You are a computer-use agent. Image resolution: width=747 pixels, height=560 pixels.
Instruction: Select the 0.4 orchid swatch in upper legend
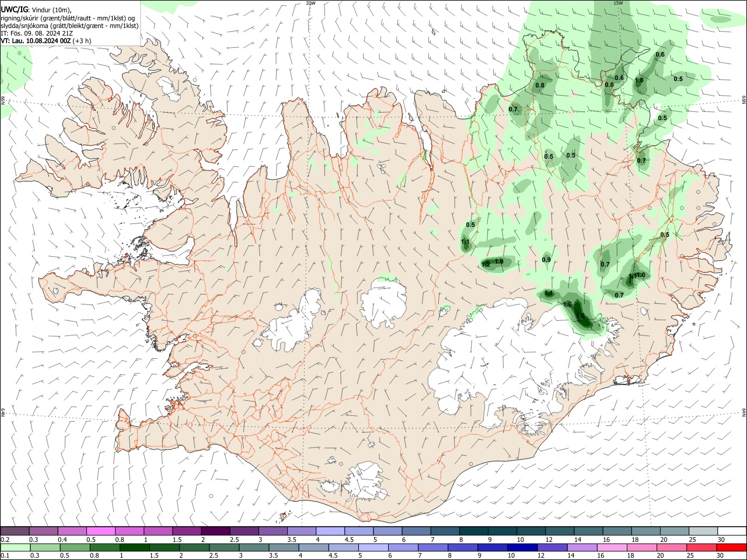tap(72, 531)
